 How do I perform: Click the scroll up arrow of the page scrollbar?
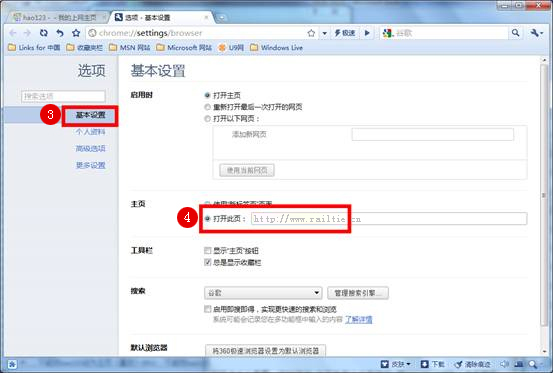[x=545, y=60]
